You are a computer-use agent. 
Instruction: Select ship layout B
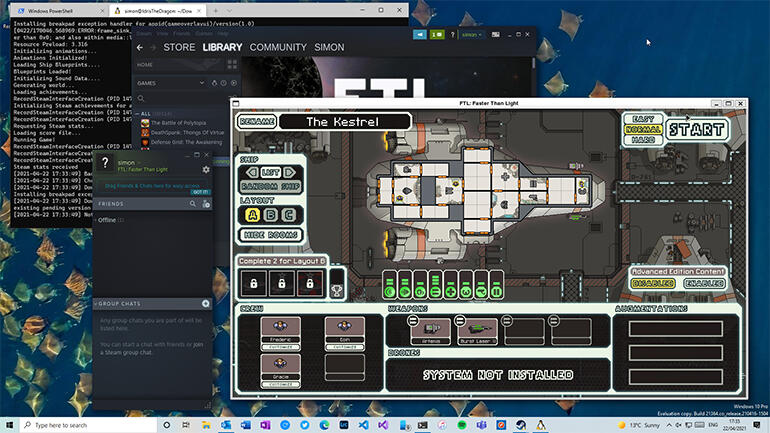click(271, 215)
